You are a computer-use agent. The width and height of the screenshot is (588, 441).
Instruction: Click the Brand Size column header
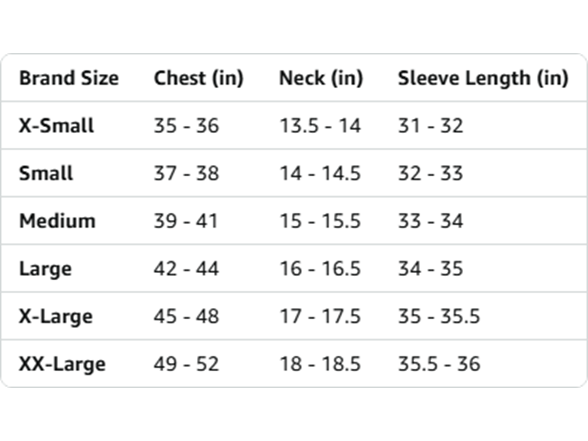pyautogui.click(x=69, y=78)
